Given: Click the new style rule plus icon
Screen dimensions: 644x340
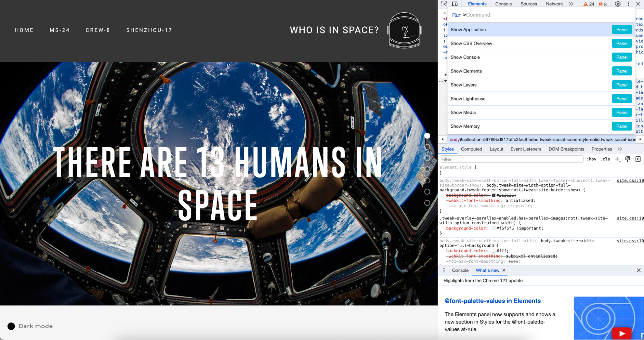Looking at the screenshot, I should pos(617,159).
